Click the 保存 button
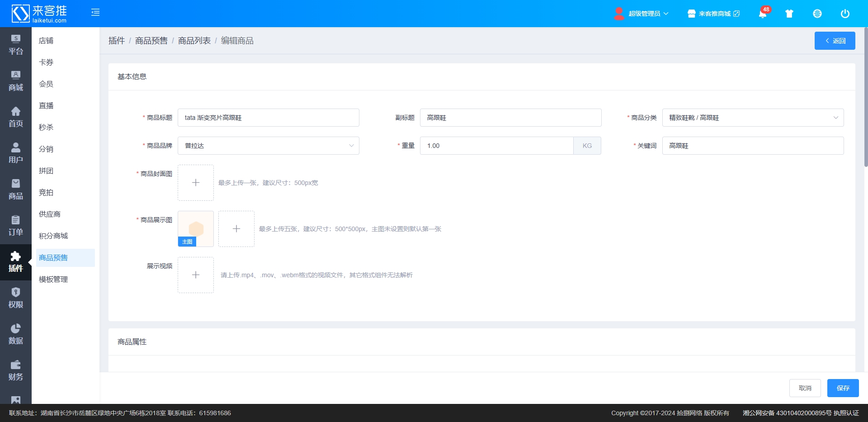This screenshot has width=868, height=422. [x=843, y=388]
